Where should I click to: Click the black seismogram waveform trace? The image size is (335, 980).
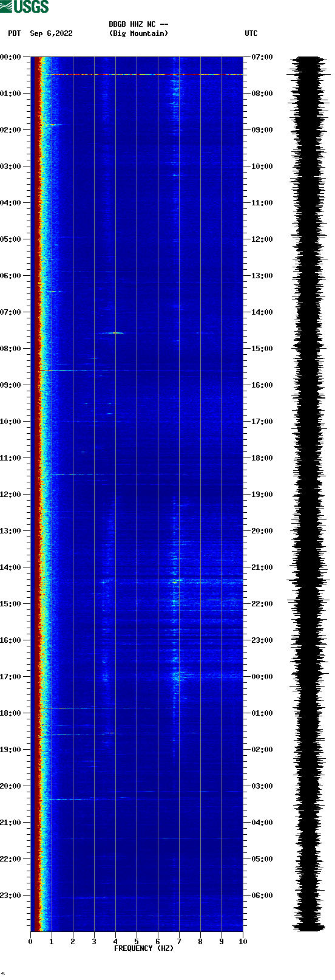pos(308,494)
